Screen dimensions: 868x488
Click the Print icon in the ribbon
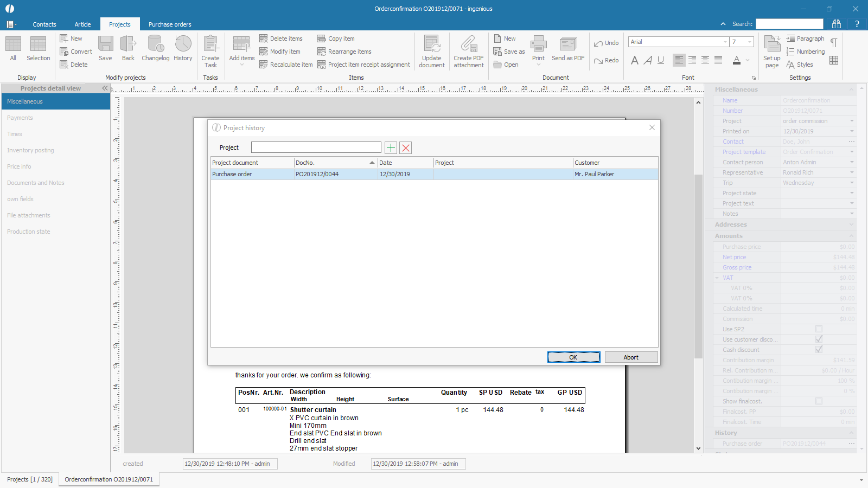(x=538, y=44)
